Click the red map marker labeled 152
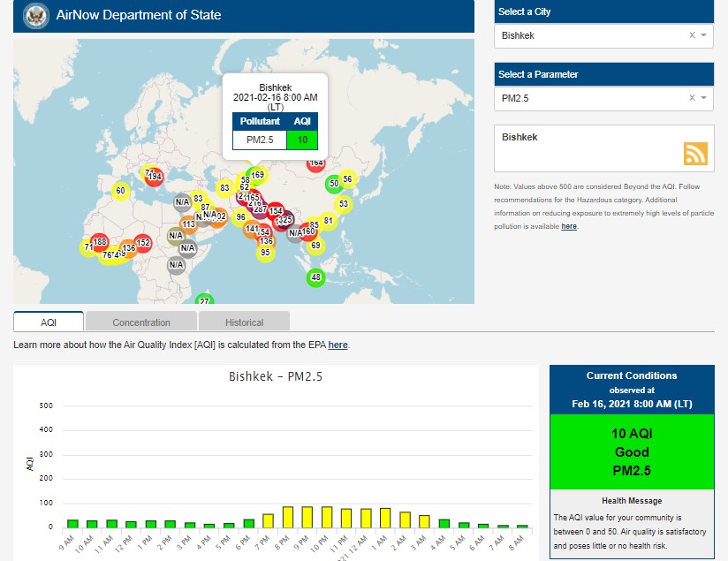This screenshot has height=561, width=728. pos(143,243)
